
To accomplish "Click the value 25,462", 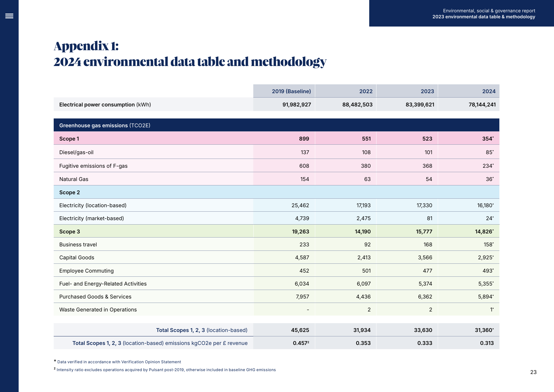I will (300, 205).
